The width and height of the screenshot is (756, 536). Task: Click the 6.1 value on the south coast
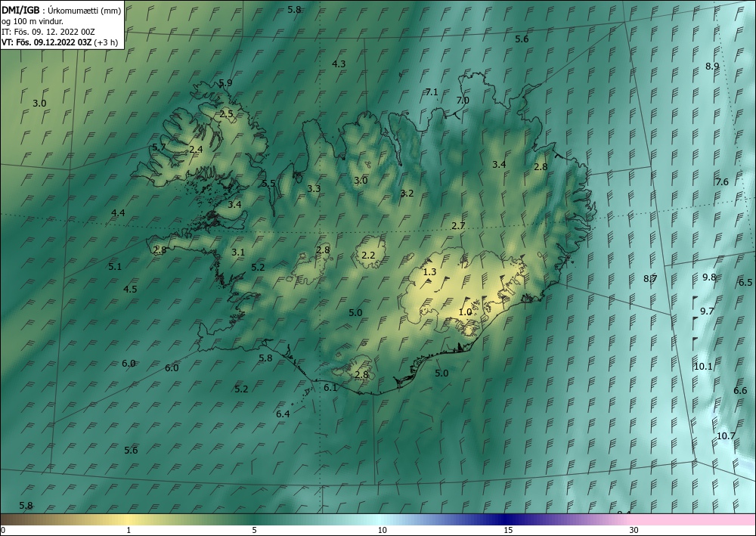(330, 387)
